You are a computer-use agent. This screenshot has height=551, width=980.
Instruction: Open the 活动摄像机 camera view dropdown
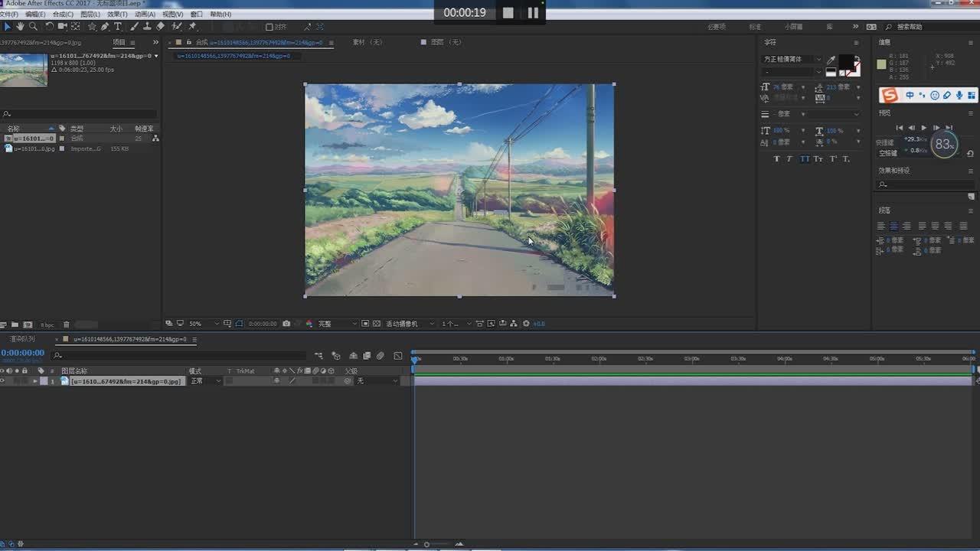[410, 324]
